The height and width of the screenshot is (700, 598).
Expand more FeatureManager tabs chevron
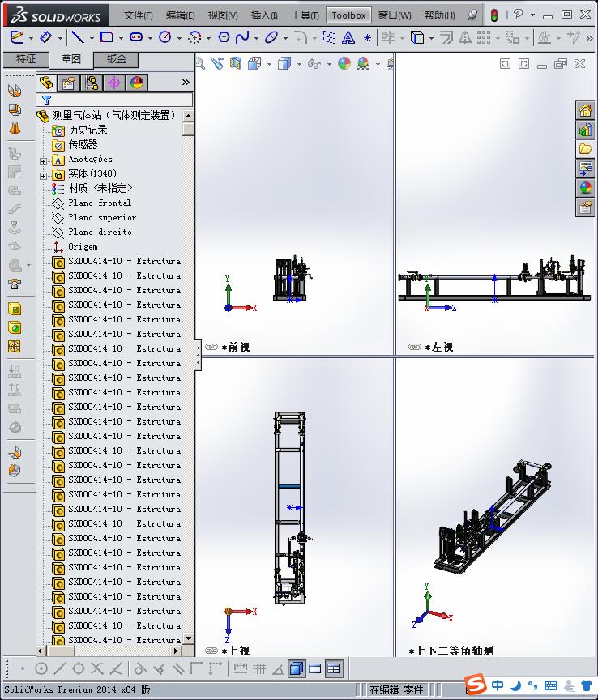(x=186, y=82)
